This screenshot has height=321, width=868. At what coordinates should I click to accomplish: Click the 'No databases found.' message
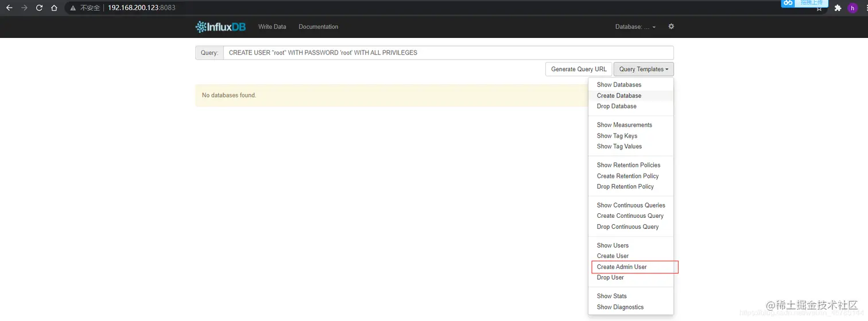point(229,95)
